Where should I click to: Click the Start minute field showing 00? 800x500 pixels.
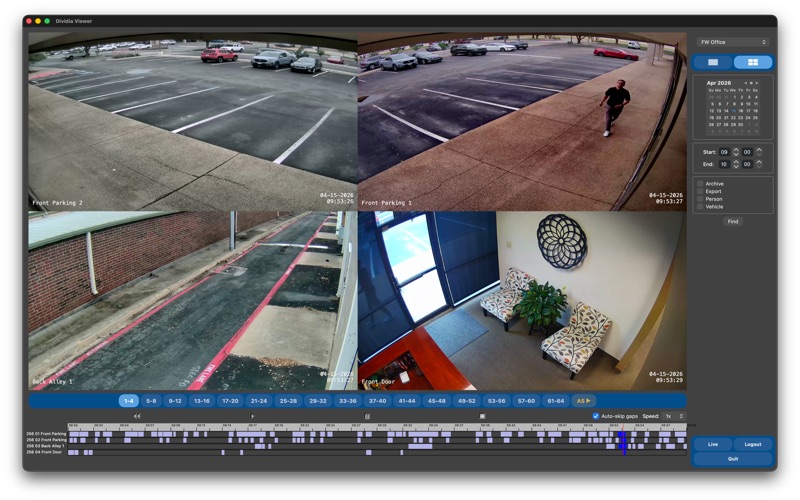click(747, 152)
